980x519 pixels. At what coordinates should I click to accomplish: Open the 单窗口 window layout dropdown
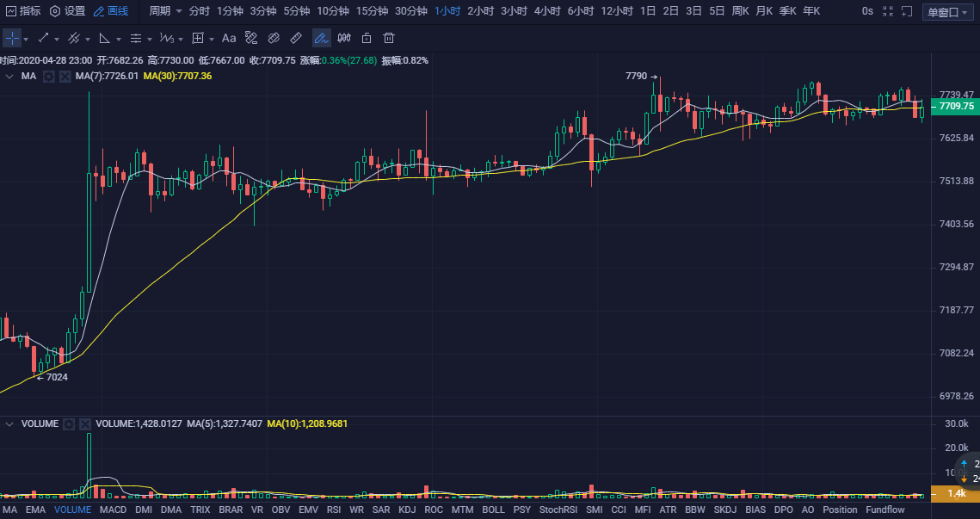(946, 12)
